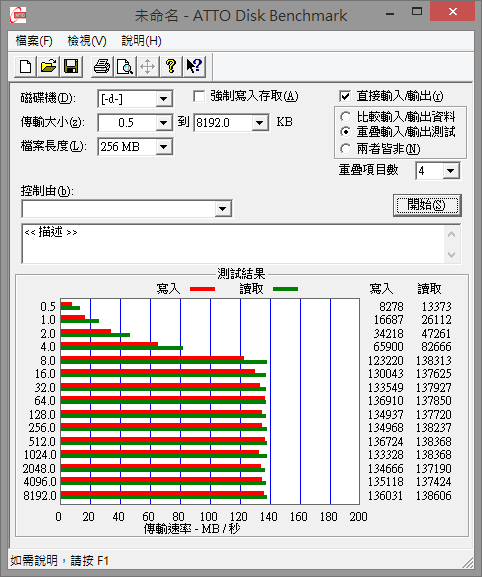
Task: Click the read value 138606 for 8192.0 KB
Action: 433,496
